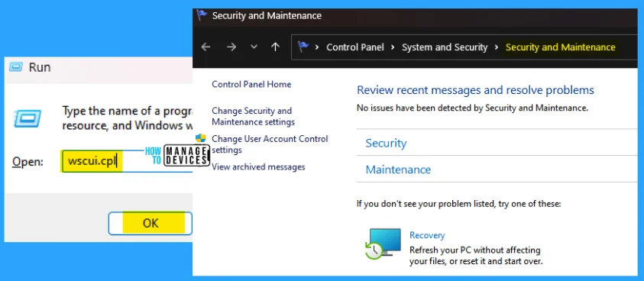Select Control Panel in the breadcrumb

pyautogui.click(x=355, y=47)
